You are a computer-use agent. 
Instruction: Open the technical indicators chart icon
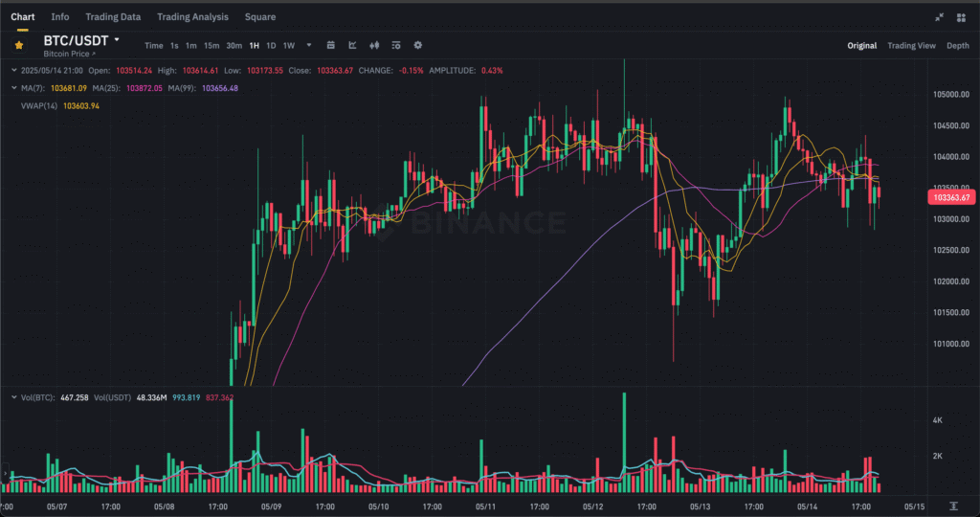point(352,45)
